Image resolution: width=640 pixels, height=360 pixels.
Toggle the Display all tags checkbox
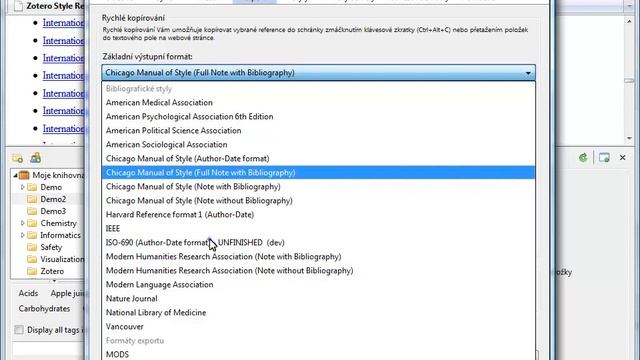19,330
